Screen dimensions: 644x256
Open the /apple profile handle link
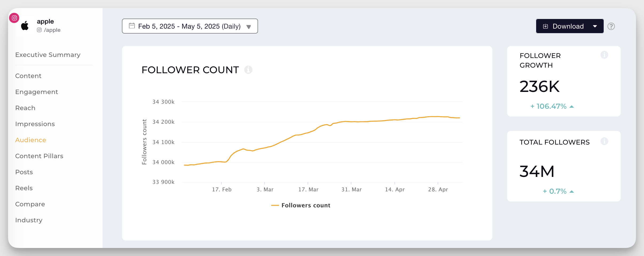(52, 30)
